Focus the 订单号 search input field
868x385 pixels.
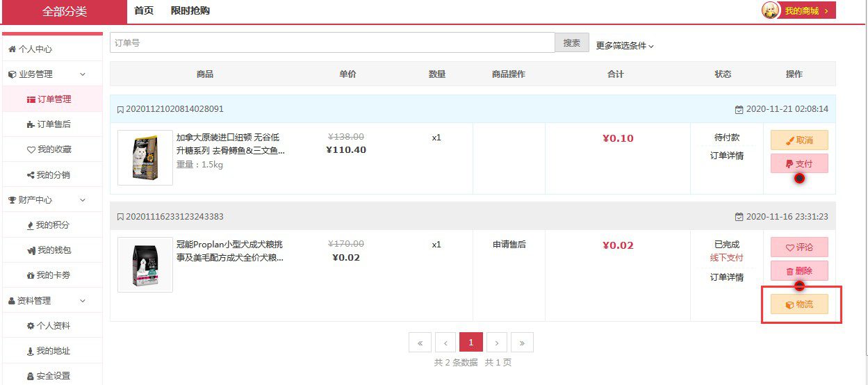[x=331, y=43]
